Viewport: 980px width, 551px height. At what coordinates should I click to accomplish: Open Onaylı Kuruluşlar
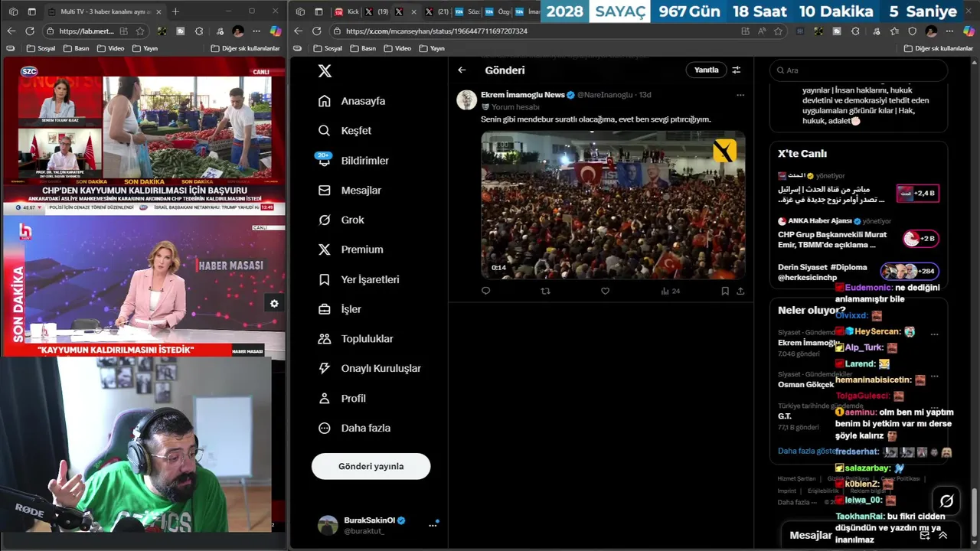click(x=369, y=368)
